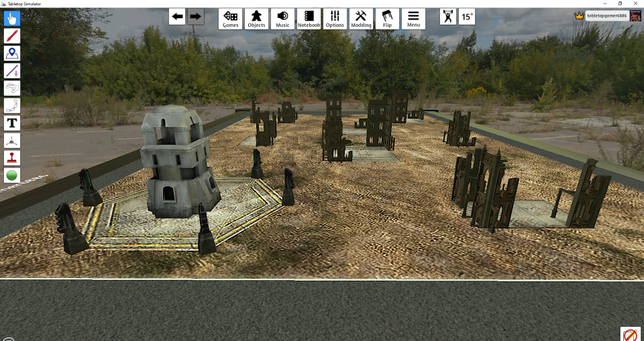The height and width of the screenshot is (341, 644).
Task: Click the redo right arrow button
Action: coord(195,17)
